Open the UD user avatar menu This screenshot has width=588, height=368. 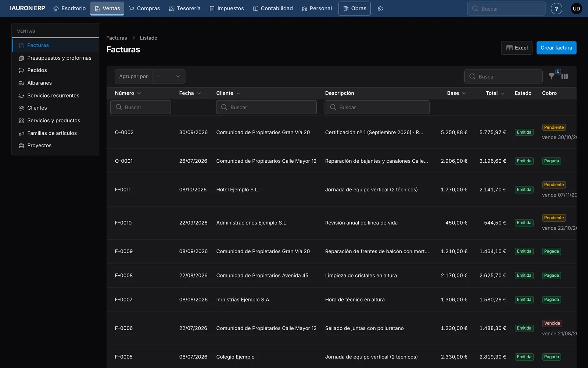coord(576,8)
